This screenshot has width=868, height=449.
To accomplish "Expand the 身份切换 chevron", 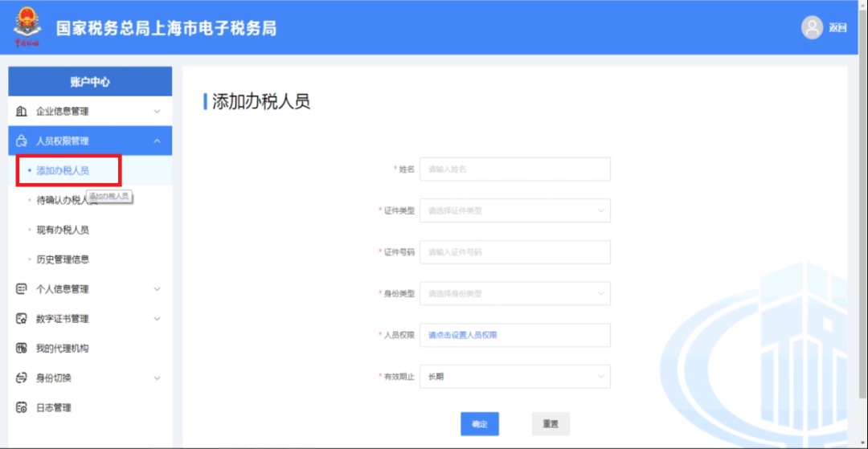I will pyautogui.click(x=158, y=378).
